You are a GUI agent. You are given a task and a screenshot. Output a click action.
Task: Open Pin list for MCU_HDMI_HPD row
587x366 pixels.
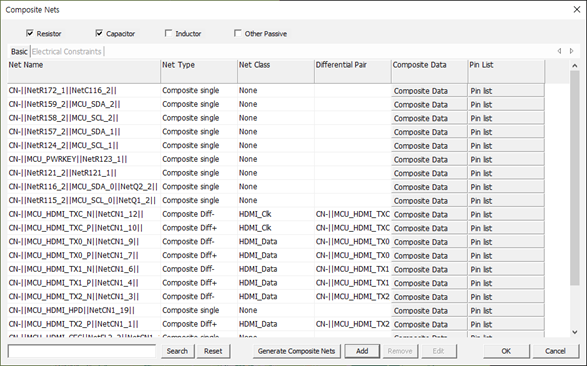click(506, 311)
